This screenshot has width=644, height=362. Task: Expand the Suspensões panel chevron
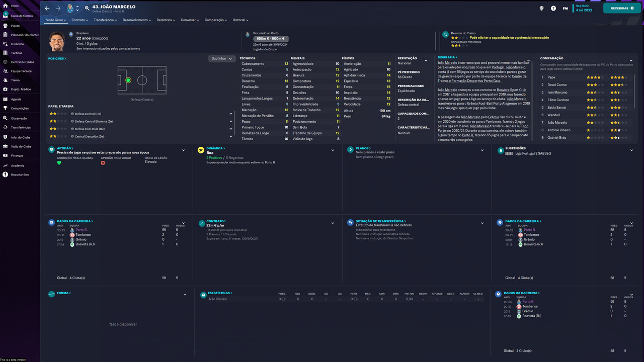tap(631, 150)
